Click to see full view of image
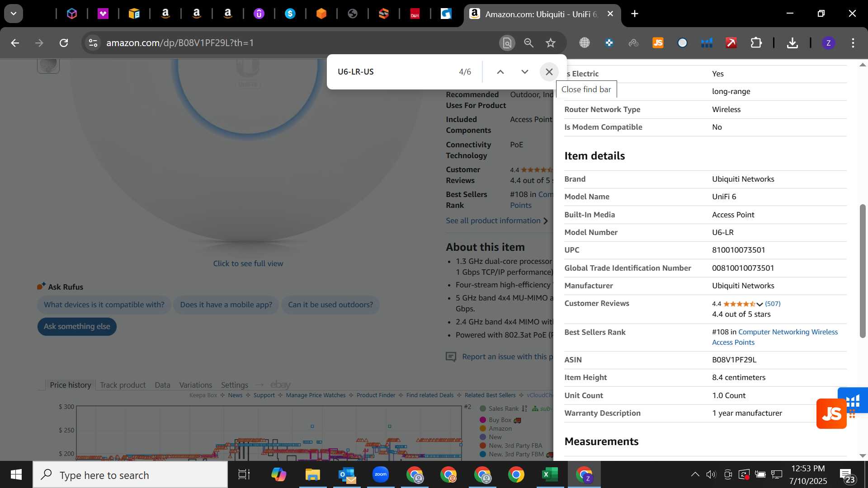The height and width of the screenshot is (488, 868). pyautogui.click(x=248, y=263)
